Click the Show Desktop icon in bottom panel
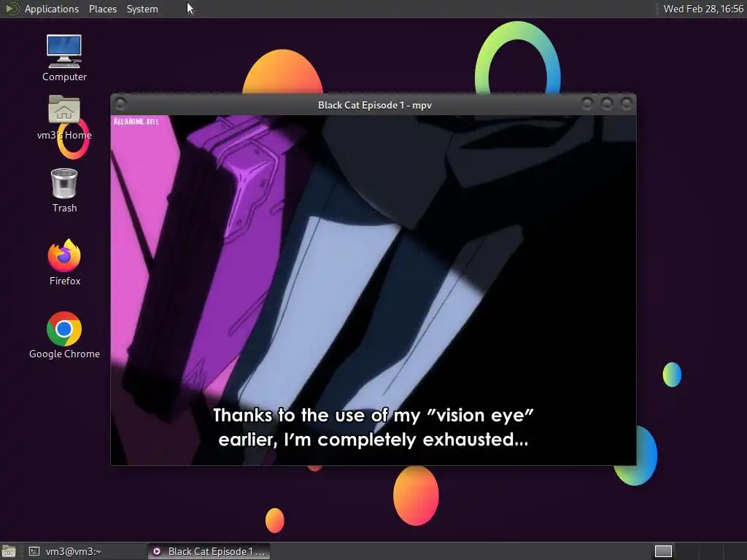This screenshot has width=747, height=560. point(9,551)
